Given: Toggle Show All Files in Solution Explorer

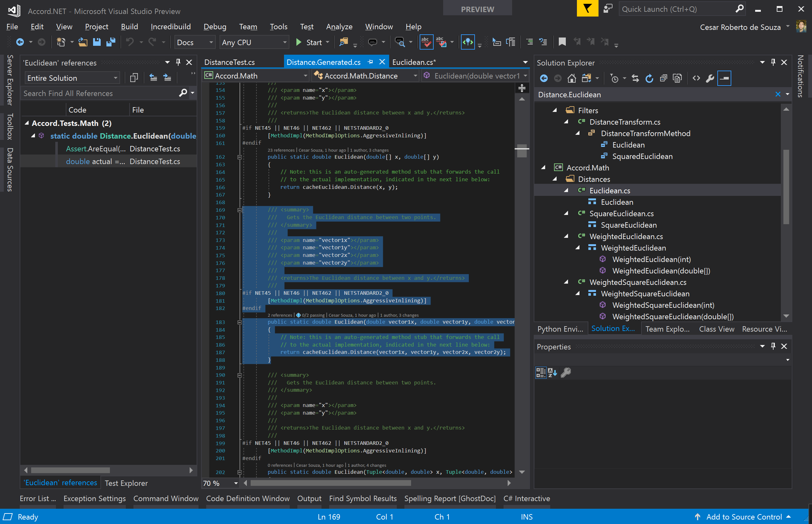Looking at the screenshot, I should pos(677,79).
